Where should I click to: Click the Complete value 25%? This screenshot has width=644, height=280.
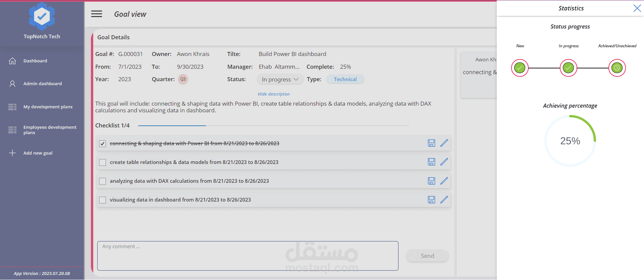(x=345, y=67)
